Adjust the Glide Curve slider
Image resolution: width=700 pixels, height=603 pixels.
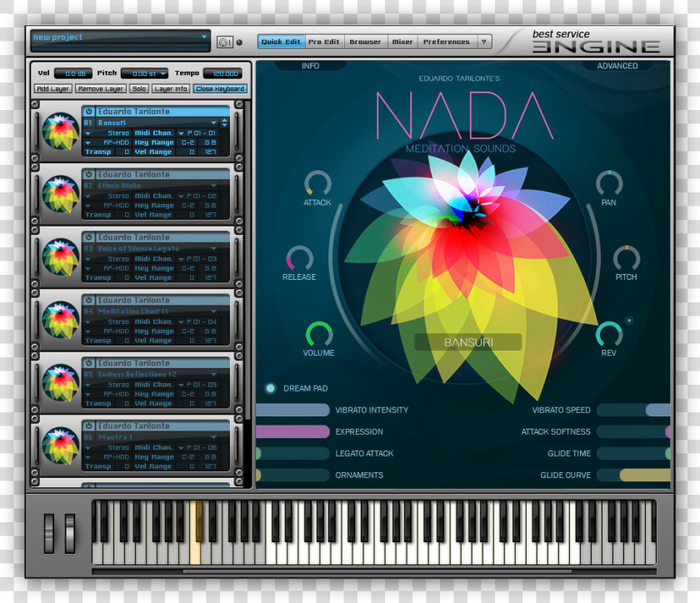633,475
